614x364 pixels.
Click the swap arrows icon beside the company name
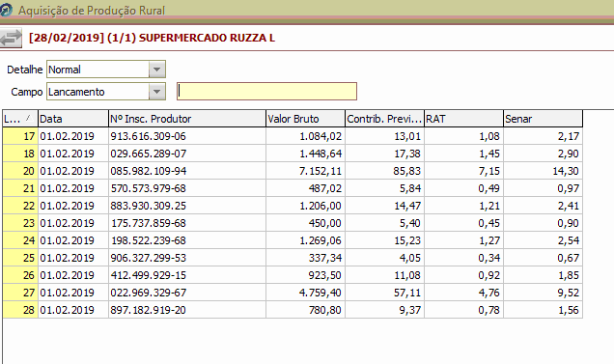point(11,38)
